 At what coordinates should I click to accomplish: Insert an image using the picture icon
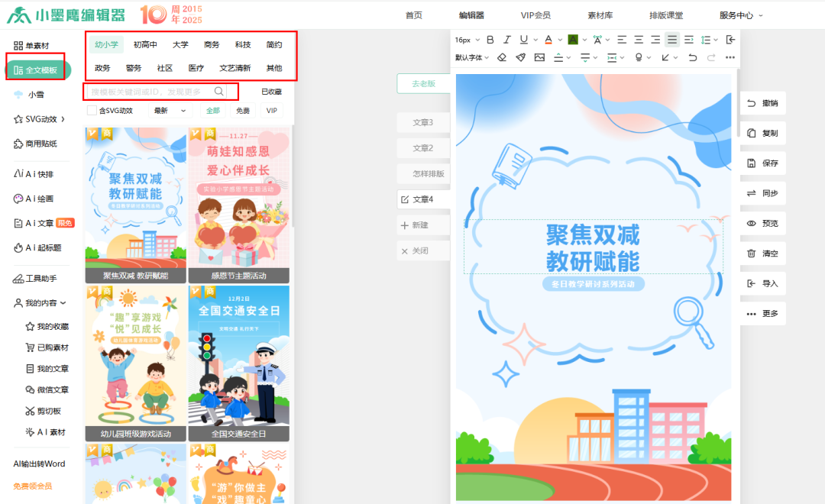coord(539,57)
